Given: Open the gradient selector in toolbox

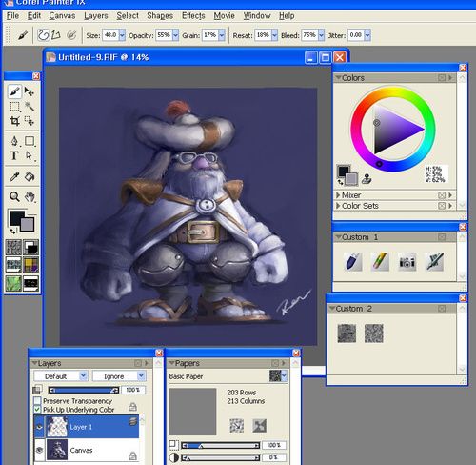Looking at the screenshot, I should [x=30, y=248].
